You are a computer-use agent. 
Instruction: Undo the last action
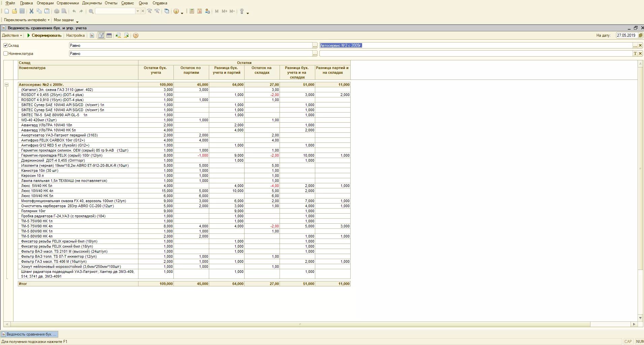tap(74, 11)
